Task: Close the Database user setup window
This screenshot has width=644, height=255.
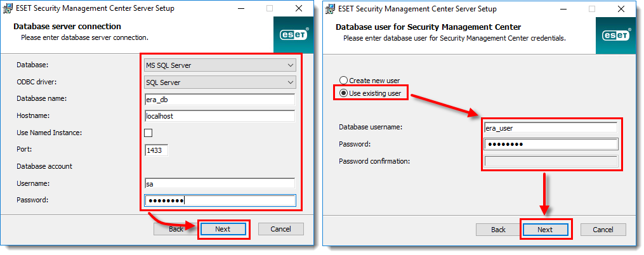Action: click(x=622, y=9)
